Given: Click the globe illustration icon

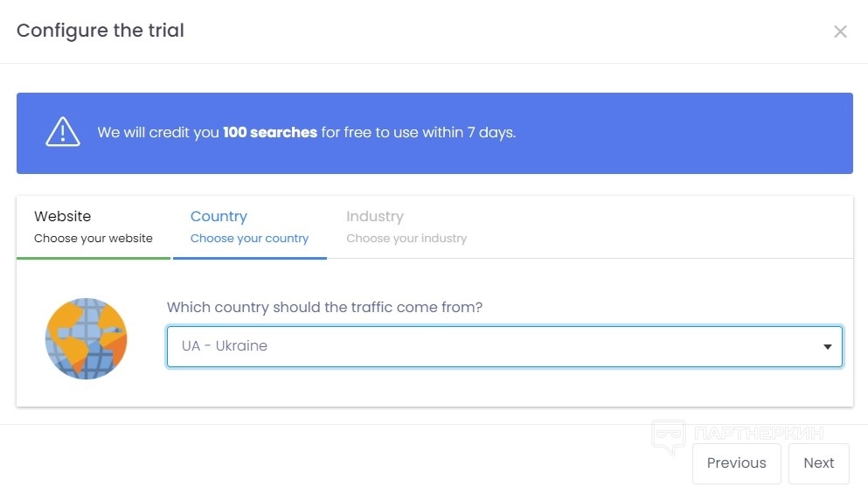Looking at the screenshot, I should click(x=87, y=338).
